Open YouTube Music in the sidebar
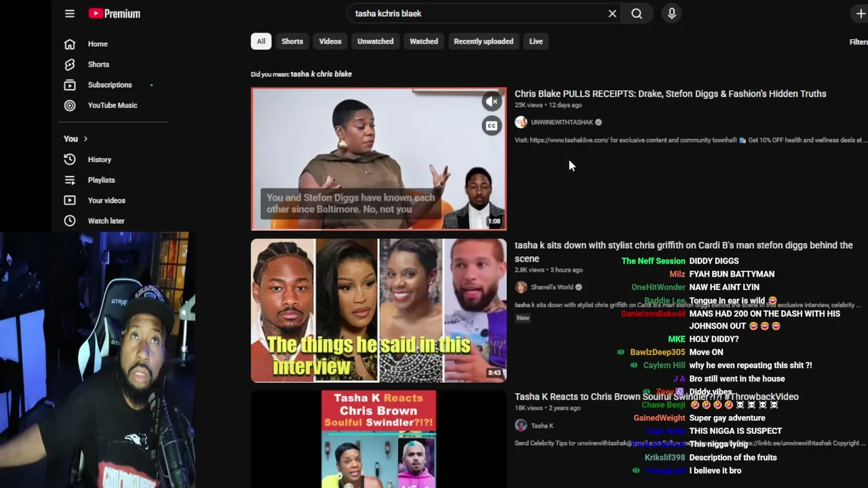Image resolution: width=868 pixels, height=488 pixels. (112, 105)
